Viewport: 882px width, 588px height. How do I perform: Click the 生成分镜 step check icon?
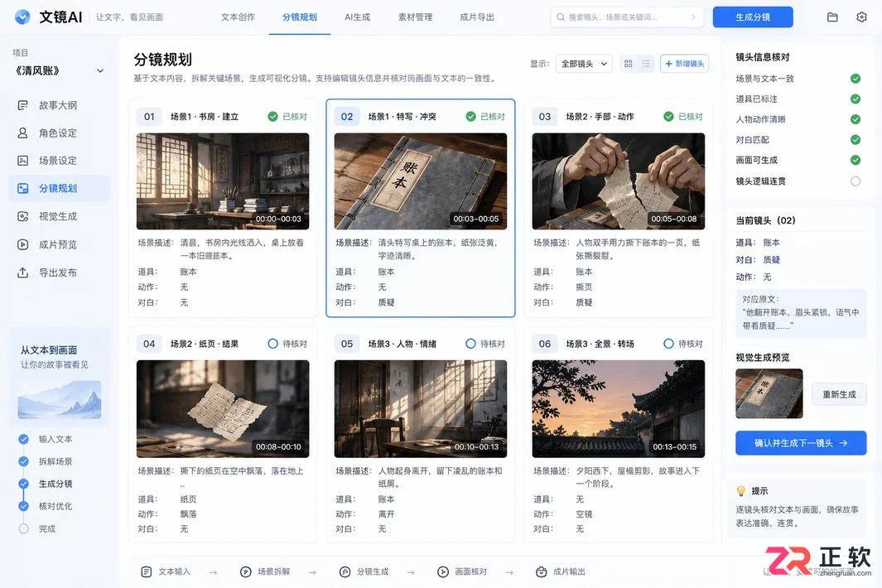click(24, 484)
